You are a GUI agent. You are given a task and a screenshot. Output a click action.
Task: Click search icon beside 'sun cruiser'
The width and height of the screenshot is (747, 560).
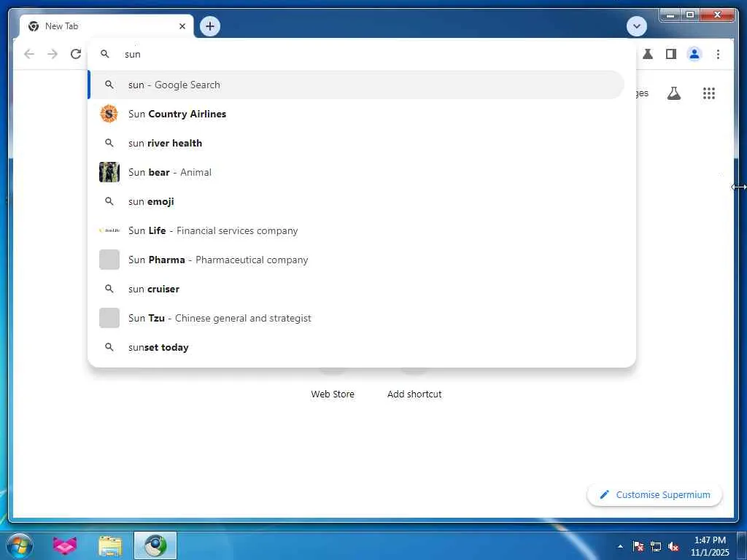click(109, 289)
